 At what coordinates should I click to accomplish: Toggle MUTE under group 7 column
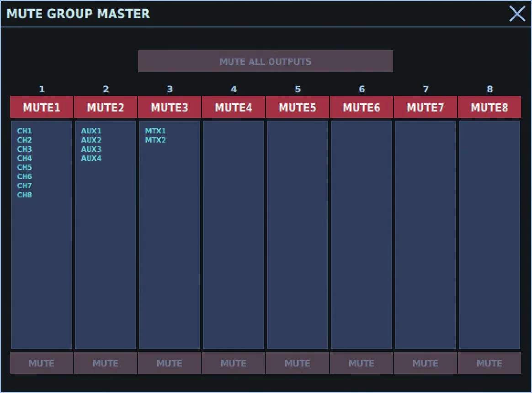pyautogui.click(x=426, y=363)
